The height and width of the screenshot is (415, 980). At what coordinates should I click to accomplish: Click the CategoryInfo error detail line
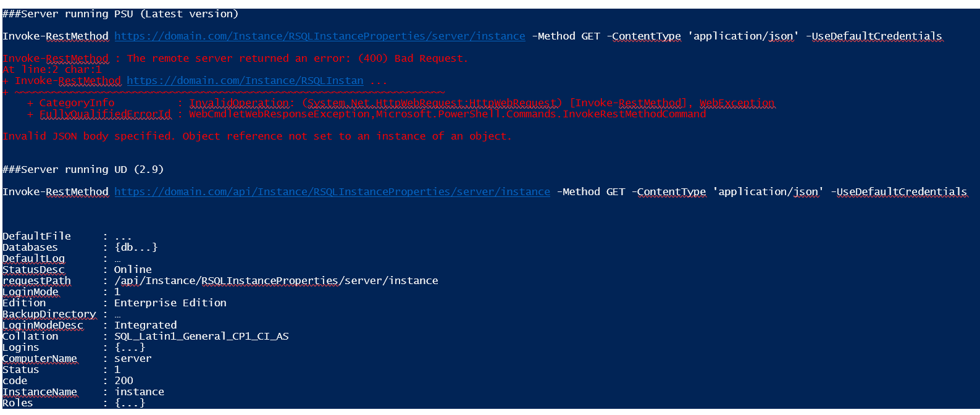pyautogui.click(x=401, y=103)
